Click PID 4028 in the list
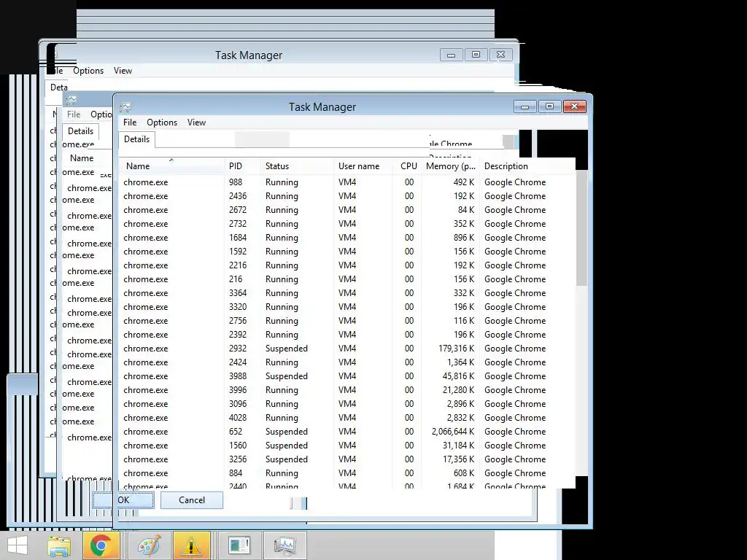The width and height of the screenshot is (747, 560). [x=238, y=417]
